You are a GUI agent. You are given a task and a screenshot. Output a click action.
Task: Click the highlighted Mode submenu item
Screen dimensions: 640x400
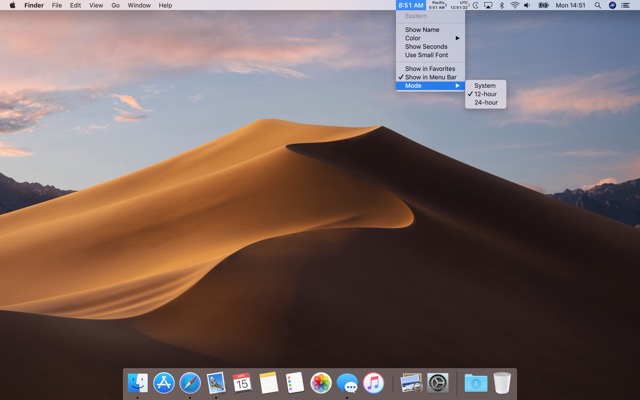click(430, 86)
